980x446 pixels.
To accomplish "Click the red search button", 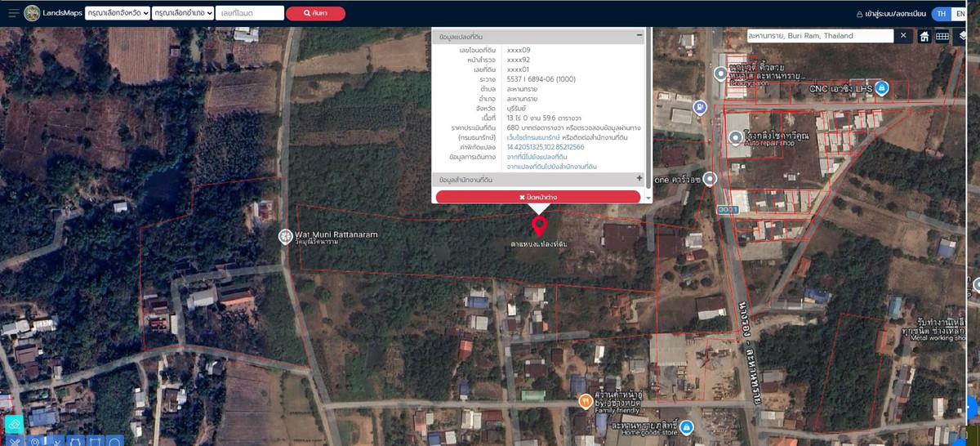I will (315, 14).
